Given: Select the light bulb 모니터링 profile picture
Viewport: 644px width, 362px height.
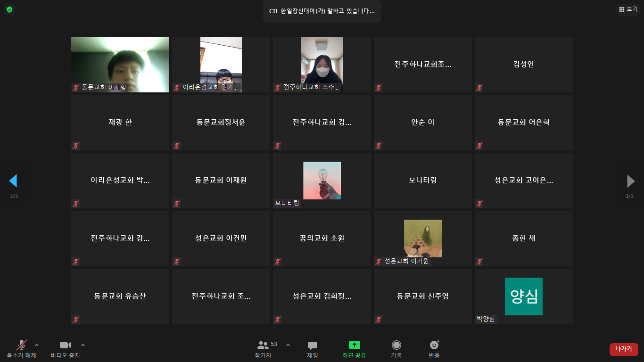Looking at the screenshot, I should (322, 181).
